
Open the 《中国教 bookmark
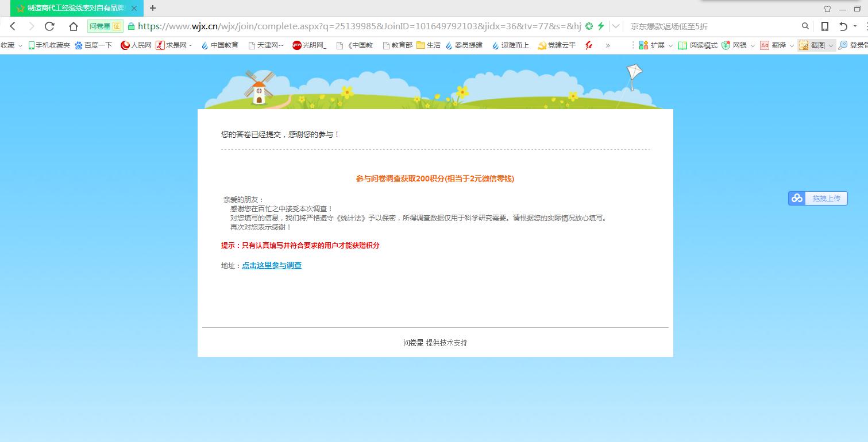pyautogui.click(x=355, y=45)
